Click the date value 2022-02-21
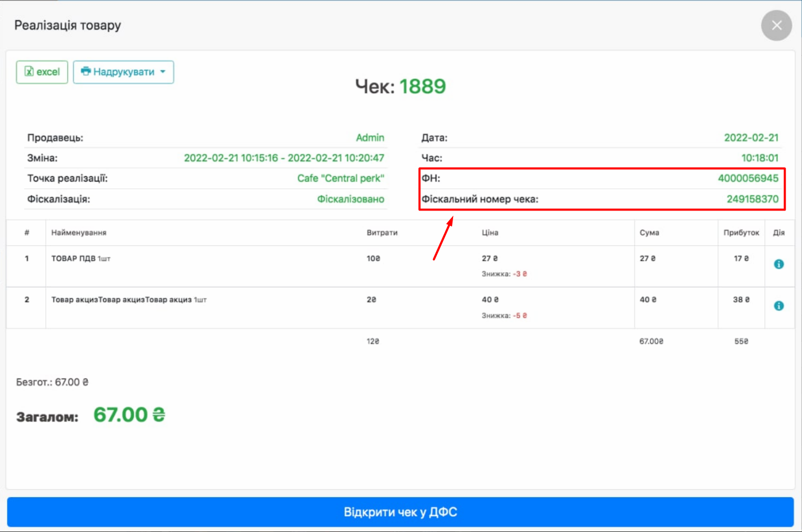This screenshot has height=532, width=802. point(751,137)
